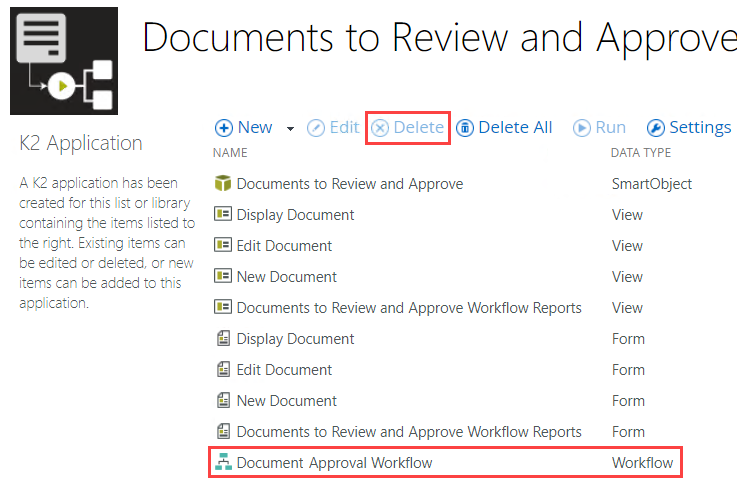The image size is (737, 492).
Task: Click the Delete button label
Action: click(x=418, y=127)
